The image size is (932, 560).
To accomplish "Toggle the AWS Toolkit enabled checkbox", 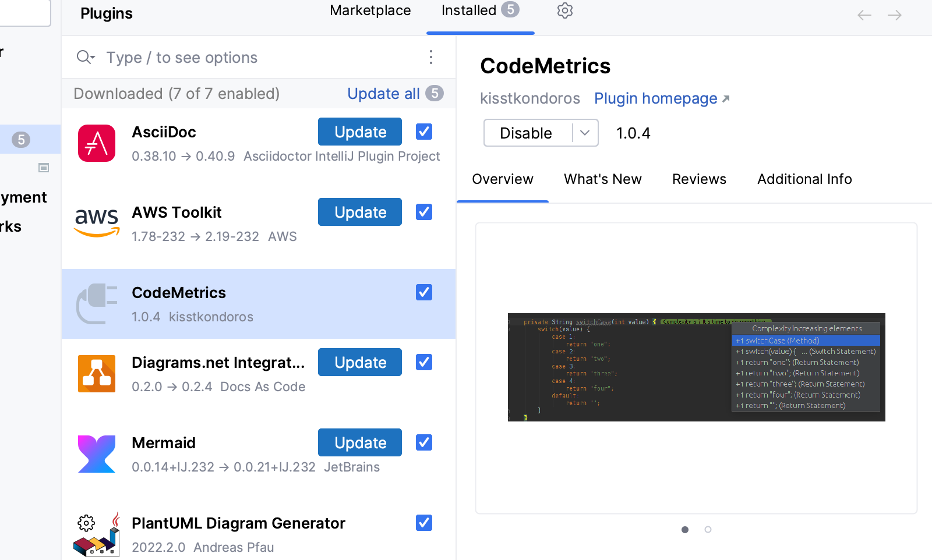I will (424, 212).
